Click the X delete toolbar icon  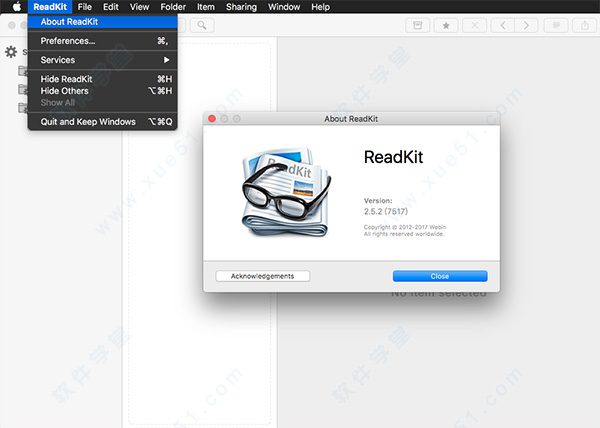pos(474,25)
